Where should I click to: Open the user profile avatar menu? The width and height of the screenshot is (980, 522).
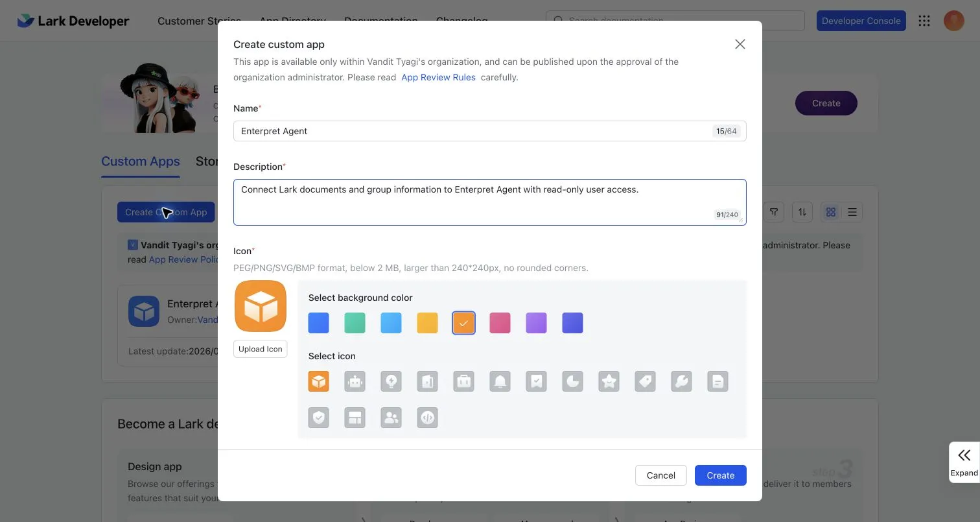coord(954,21)
